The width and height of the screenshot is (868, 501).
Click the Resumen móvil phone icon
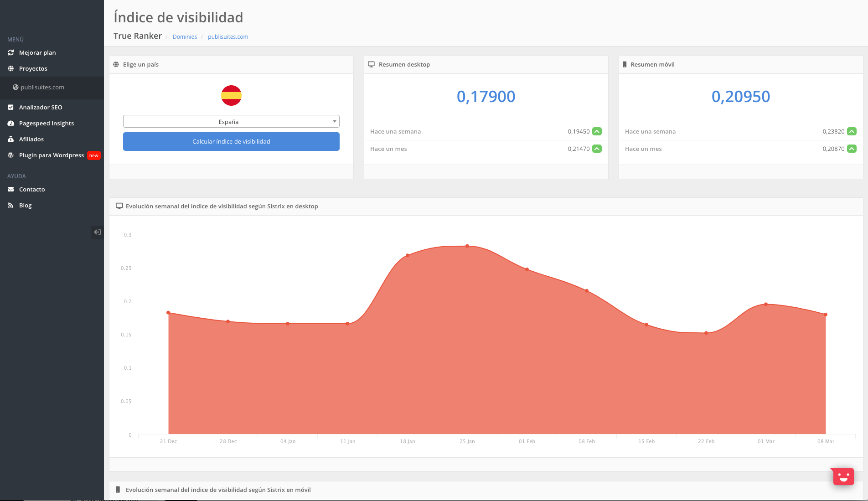625,64
